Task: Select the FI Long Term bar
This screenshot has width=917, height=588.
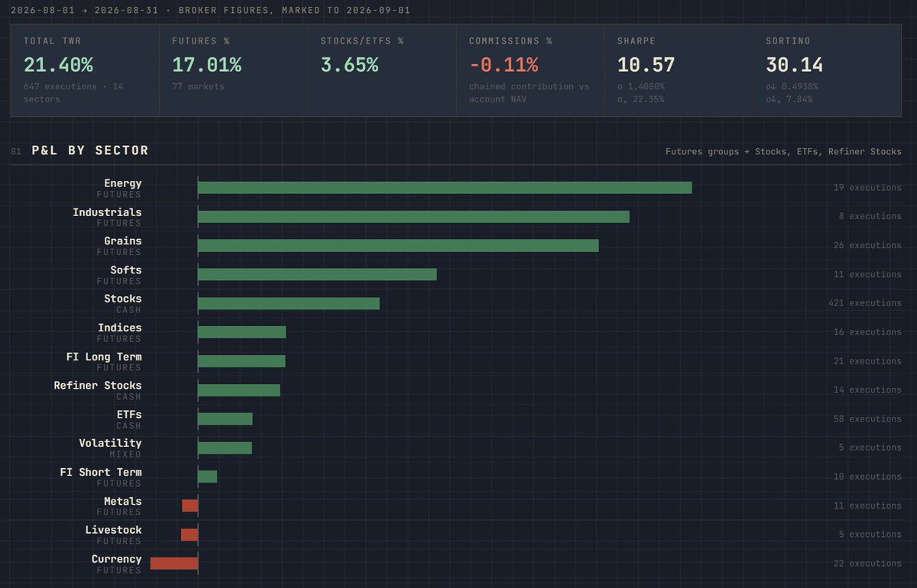Action: coord(241,361)
